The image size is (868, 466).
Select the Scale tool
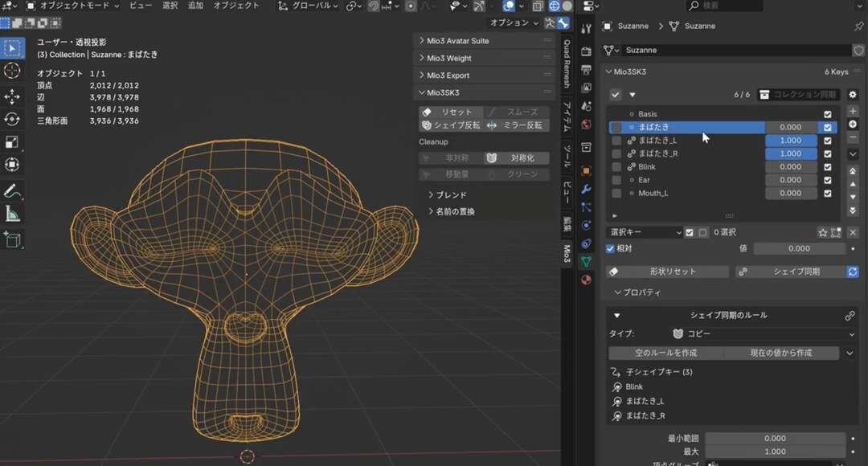tap(11, 142)
